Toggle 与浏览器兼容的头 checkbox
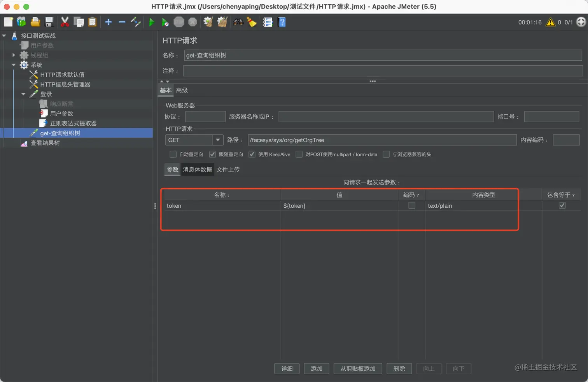This screenshot has width=588, height=382. [x=386, y=154]
